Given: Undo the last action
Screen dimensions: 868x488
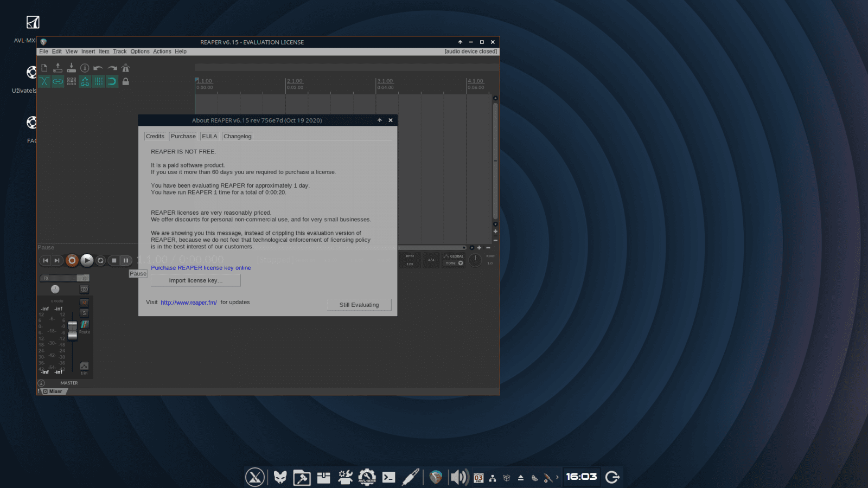Looking at the screenshot, I should [x=98, y=68].
